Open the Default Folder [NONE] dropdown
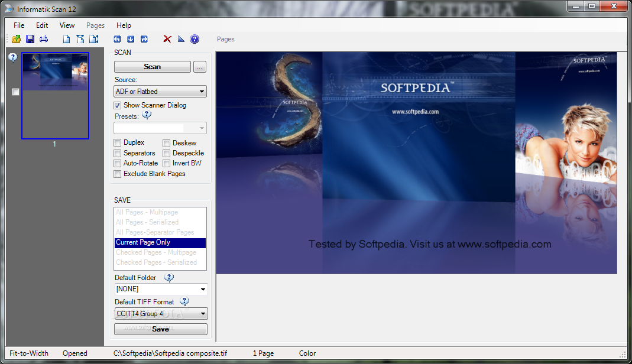The image size is (632, 364). pyautogui.click(x=161, y=289)
